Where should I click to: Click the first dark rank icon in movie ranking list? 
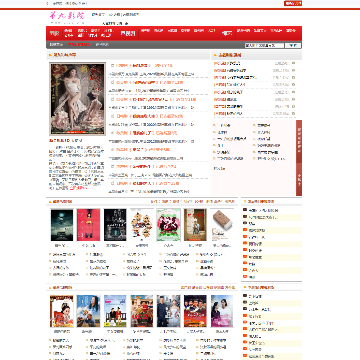[245, 210]
